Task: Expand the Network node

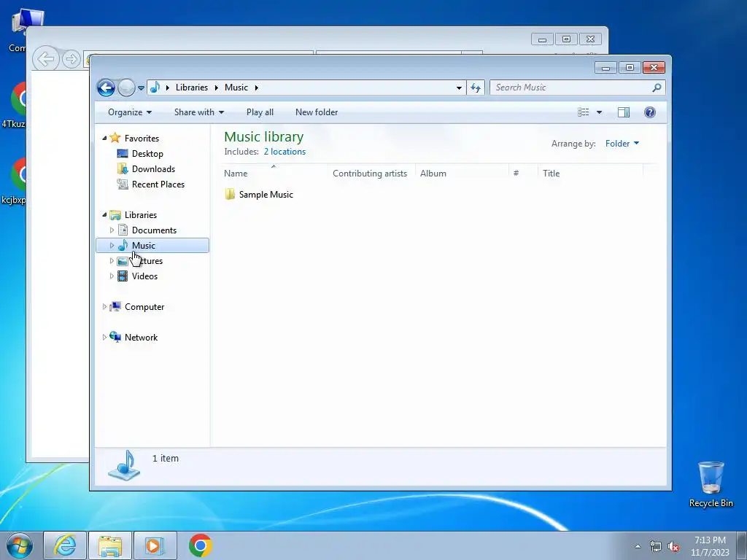Action: tap(104, 338)
